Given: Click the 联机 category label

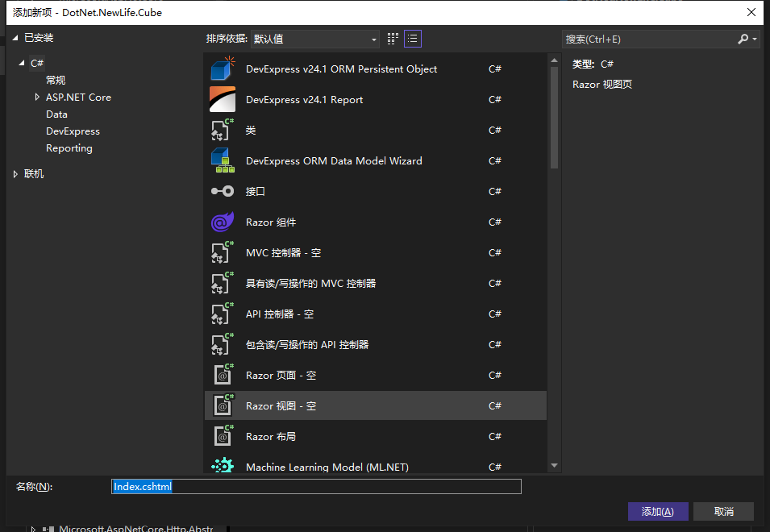Looking at the screenshot, I should tap(34, 174).
